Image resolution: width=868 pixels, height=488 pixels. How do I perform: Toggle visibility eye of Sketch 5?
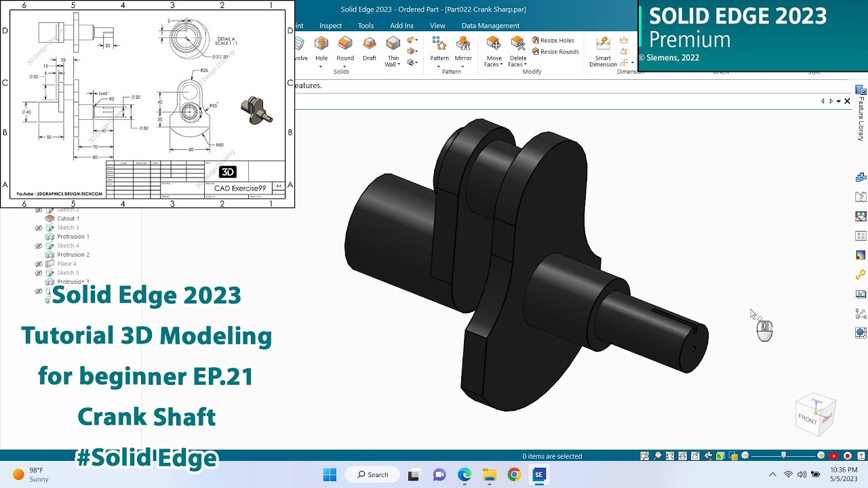point(39,272)
